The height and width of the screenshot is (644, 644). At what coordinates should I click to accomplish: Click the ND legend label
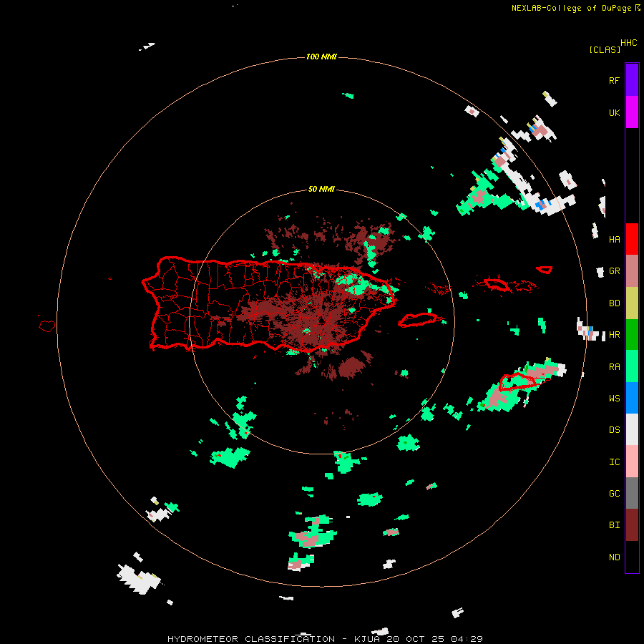tap(614, 557)
